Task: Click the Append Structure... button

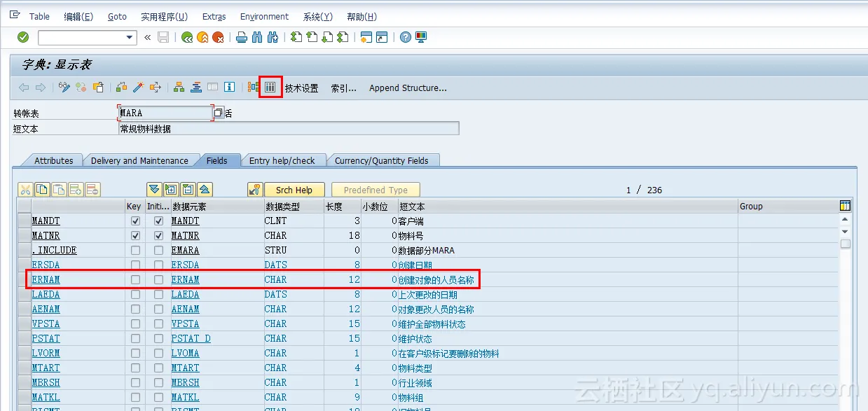Action: (x=408, y=88)
